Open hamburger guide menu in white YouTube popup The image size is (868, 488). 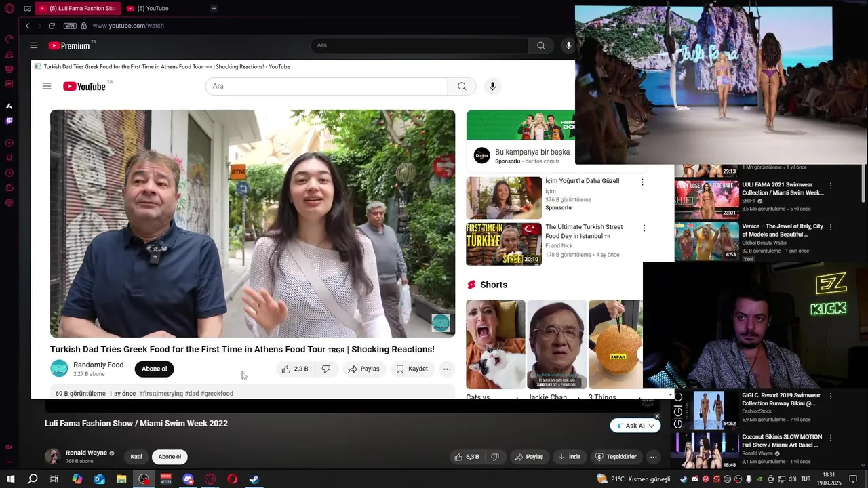[x=47, y=86]
